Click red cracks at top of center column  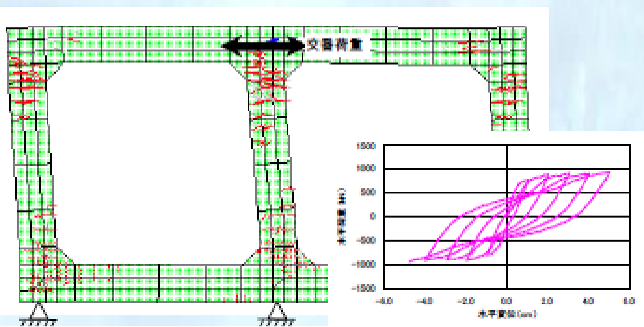[x=269, y=79]
